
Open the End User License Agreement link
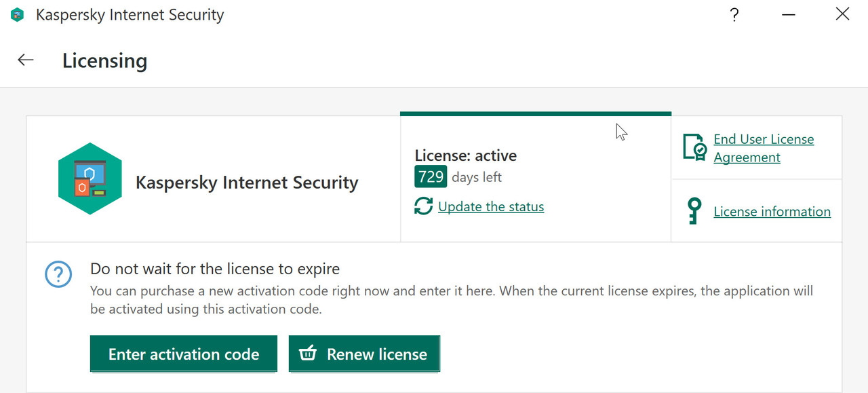(x=764, y=148)
